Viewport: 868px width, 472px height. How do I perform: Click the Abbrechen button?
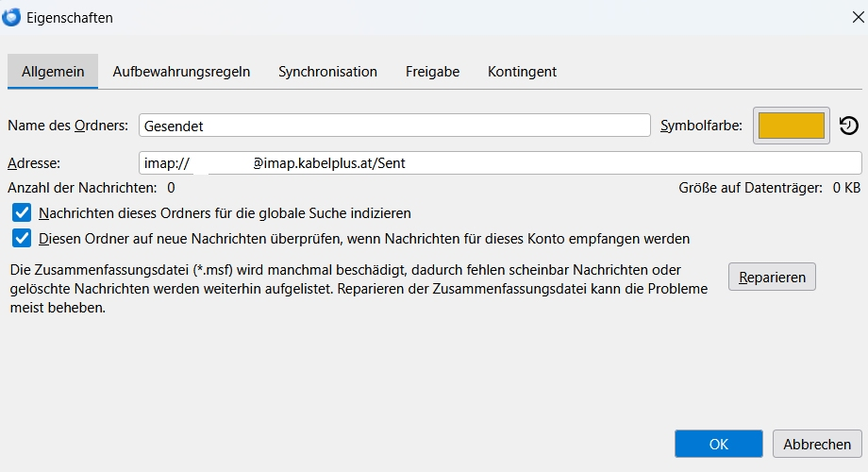click(817, 445)
